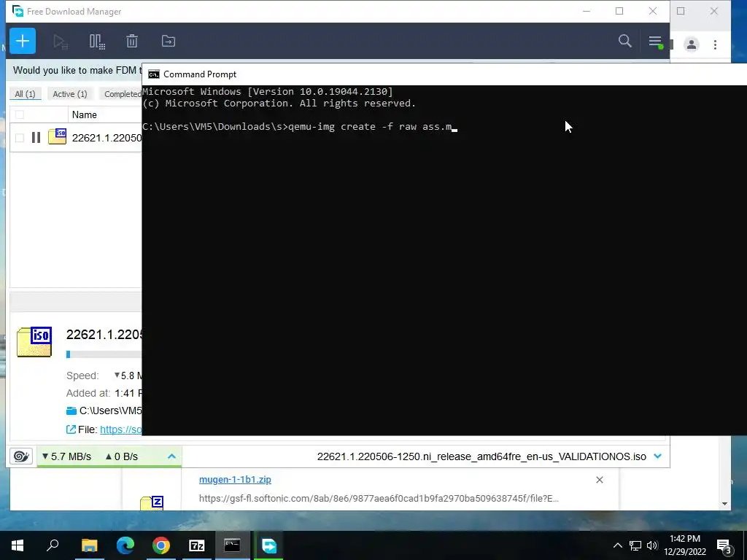Show hidden tray icons chevron
Image resolution: width=747 pixels, height=560 pixels.
point(617,545)
